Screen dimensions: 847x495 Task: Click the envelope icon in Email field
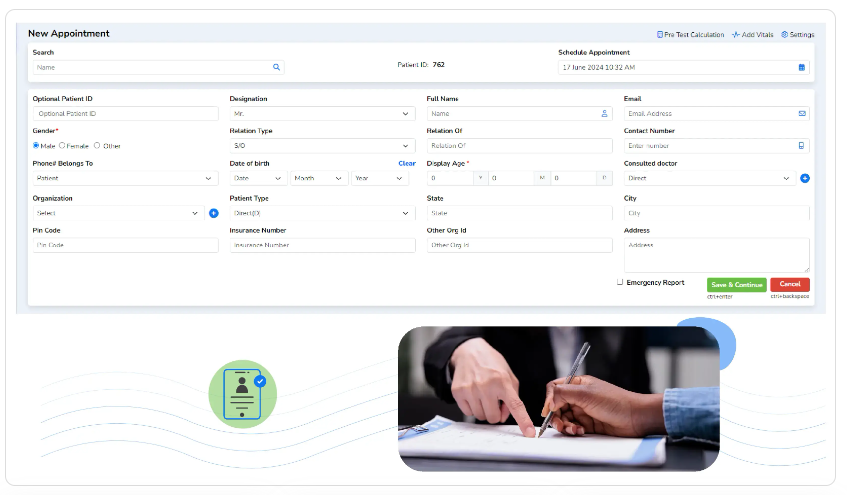click(802, 113)
